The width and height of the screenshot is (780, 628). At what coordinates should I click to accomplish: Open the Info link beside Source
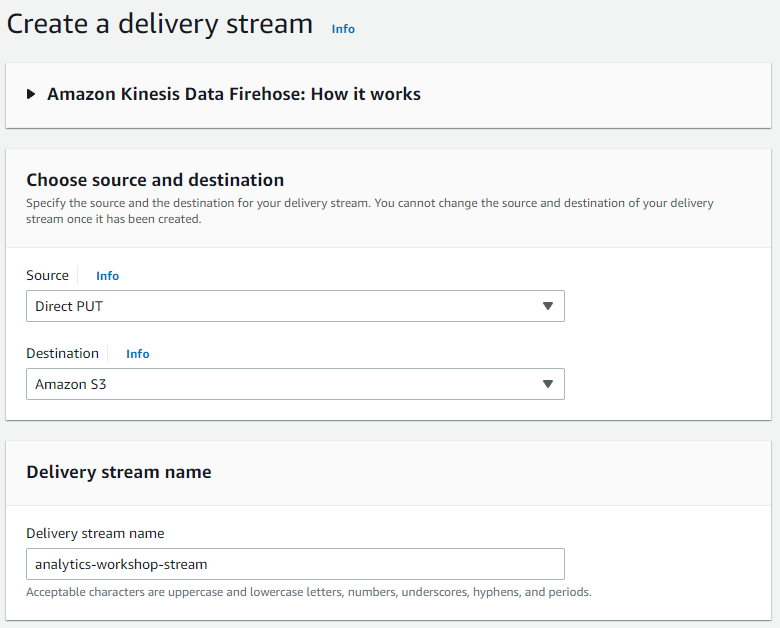point(107,276)
